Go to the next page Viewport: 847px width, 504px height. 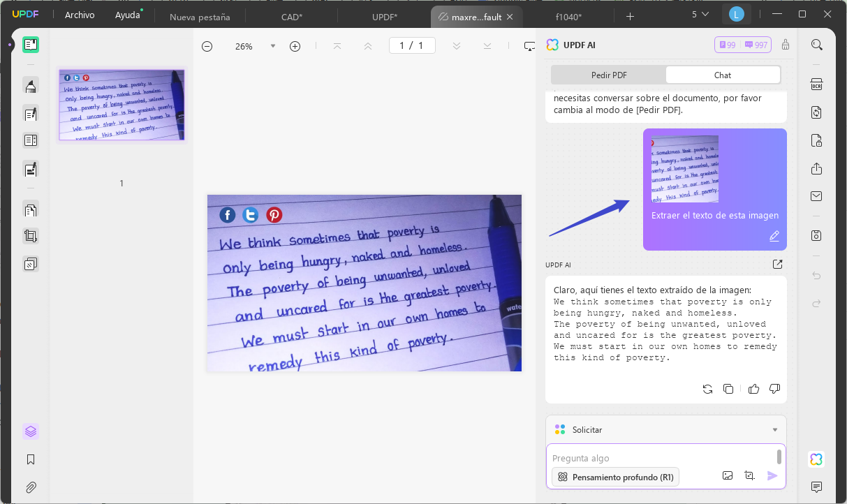click(x=457, y=46)
